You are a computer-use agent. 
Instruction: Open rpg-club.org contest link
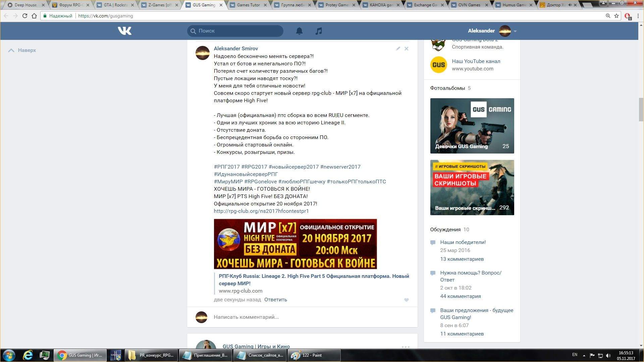pos(261,211)
